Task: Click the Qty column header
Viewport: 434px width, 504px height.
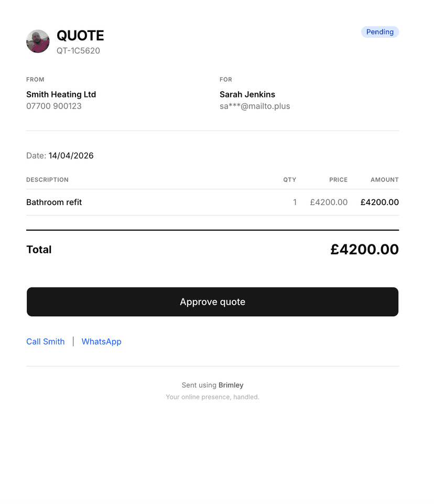Action: click(290, 180)
